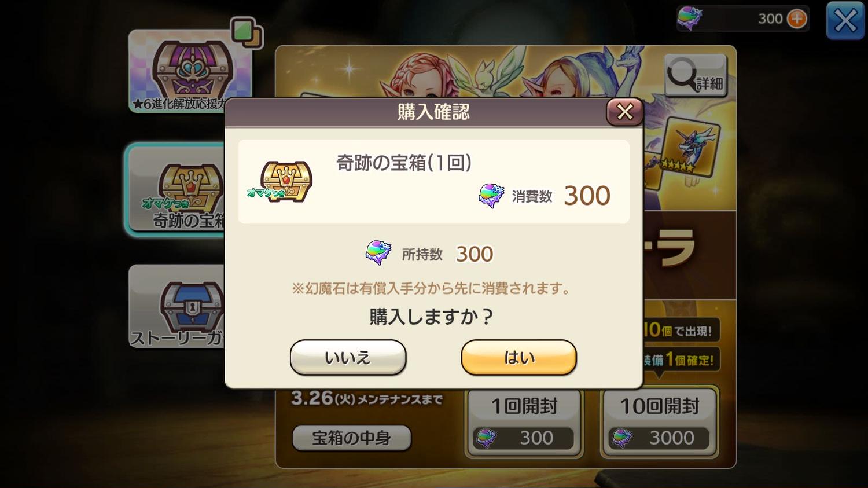Open the 宝箱の中身 contents list

click(x=351, y=438)
